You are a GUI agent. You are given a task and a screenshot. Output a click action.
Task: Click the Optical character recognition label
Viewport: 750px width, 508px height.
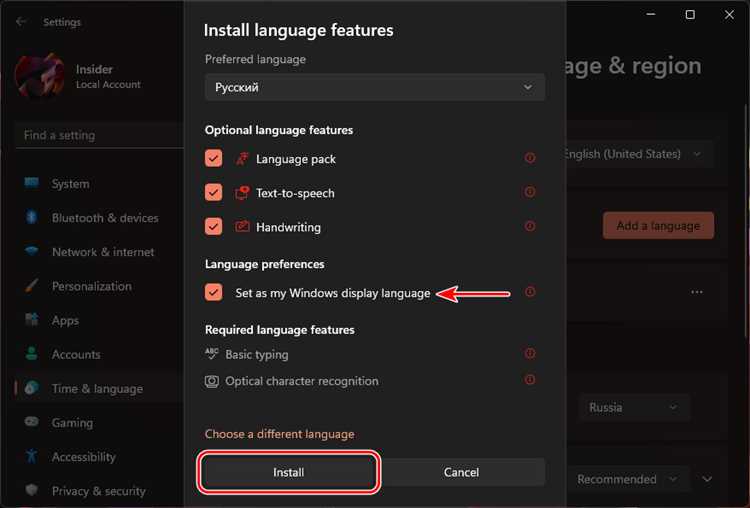point(302,381)
